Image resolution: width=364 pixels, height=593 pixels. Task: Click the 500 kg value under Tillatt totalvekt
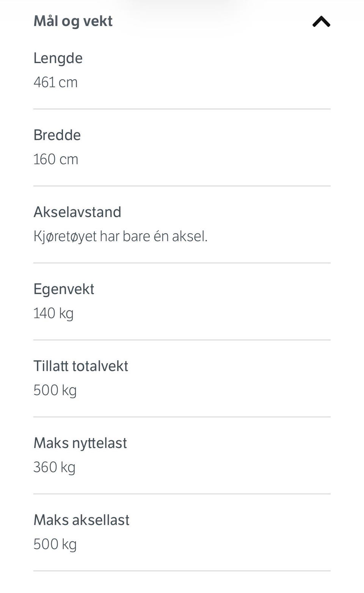55,391
